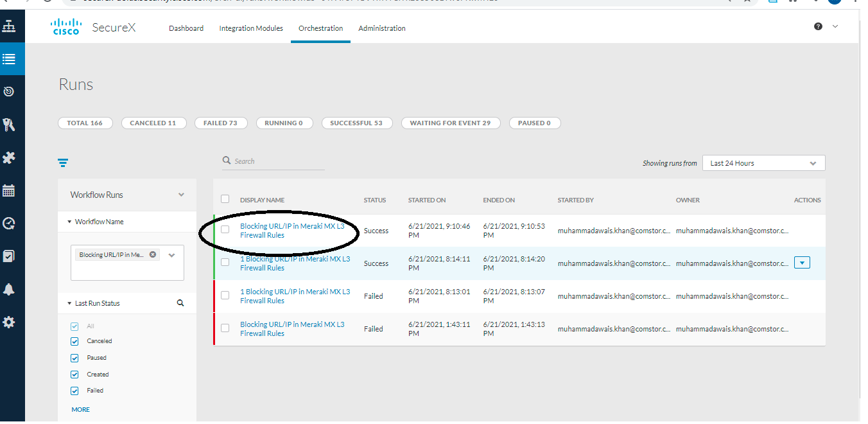Open the Administration tab
This screenshot has width=868, height=424.
[x=382, y=28]
